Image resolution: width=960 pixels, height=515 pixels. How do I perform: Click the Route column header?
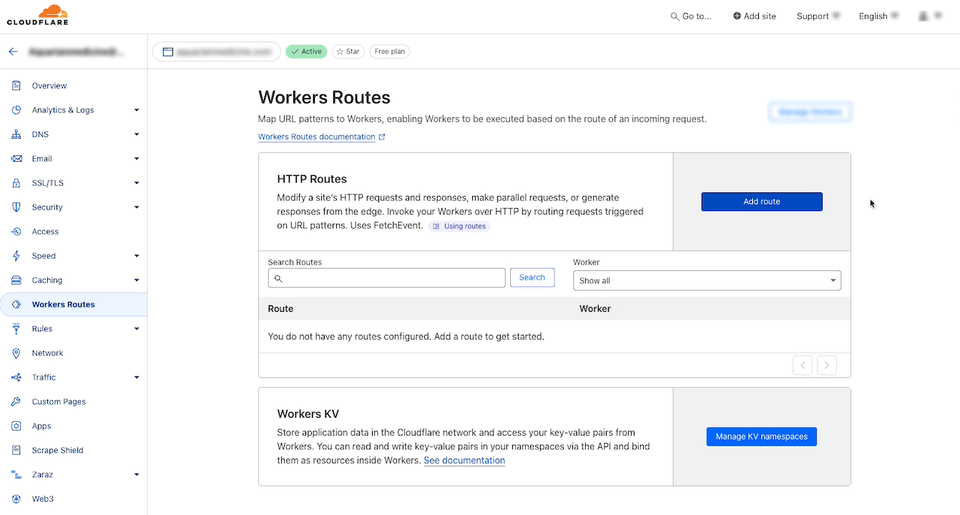tap(280, 309)
